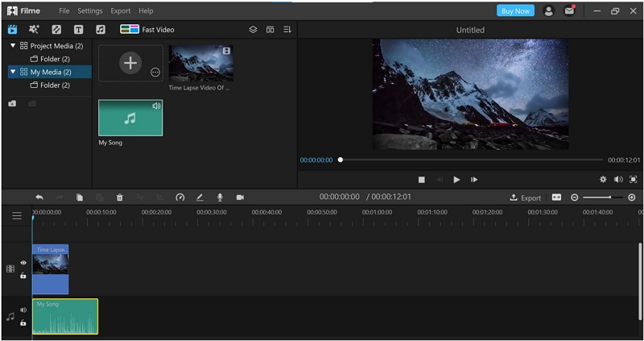Viewport: 644px width, 341px height.
Task: Open the Settings menu
Action: pos(90,11)
